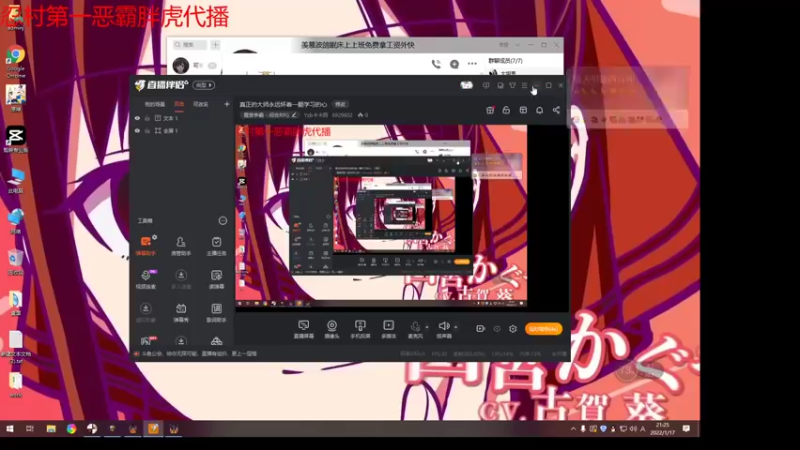
Task: Open the 视频连麦 tool
Action: click(145, 279)
